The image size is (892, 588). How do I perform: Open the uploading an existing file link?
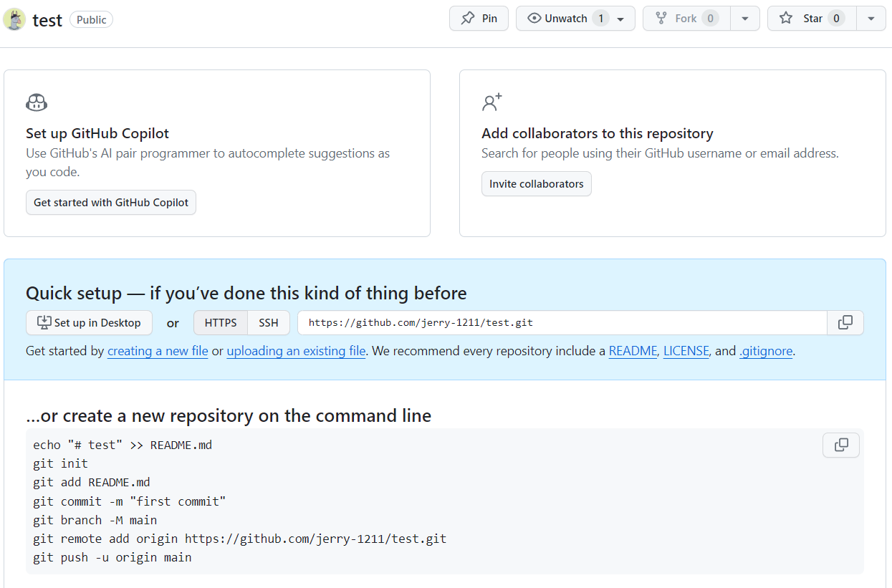pyautogui.click(x=296, y=351)
